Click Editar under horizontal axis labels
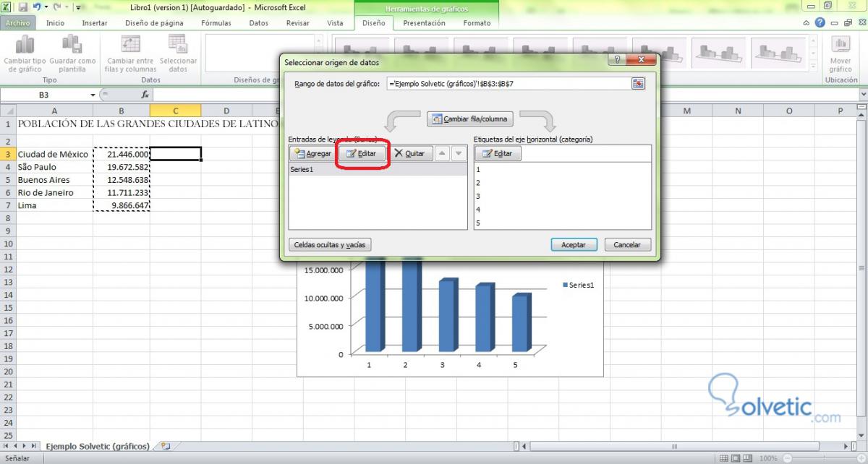Viewport: 868px width, 464px height. (498, 153)
